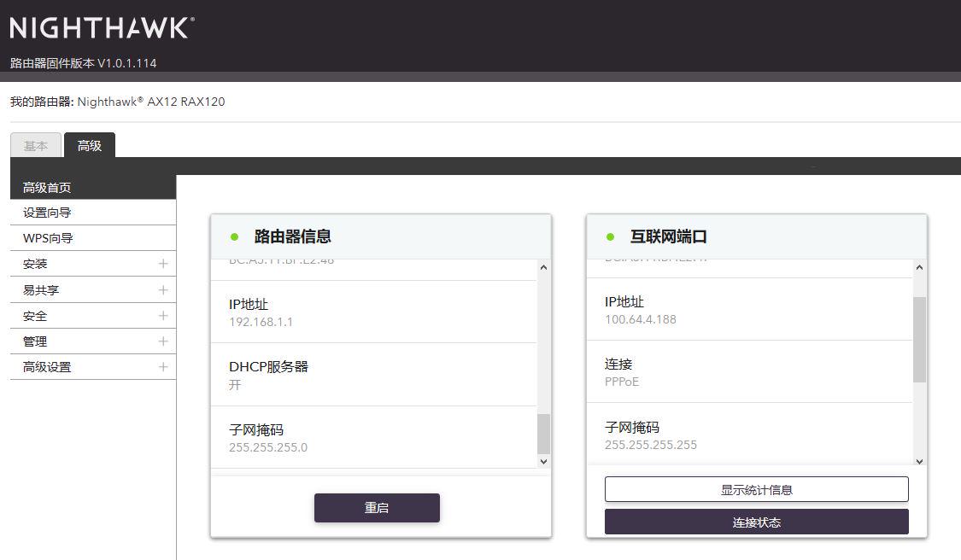Expand the 安全 section
This screenshot has width=961, height=560.
(163, 315)
